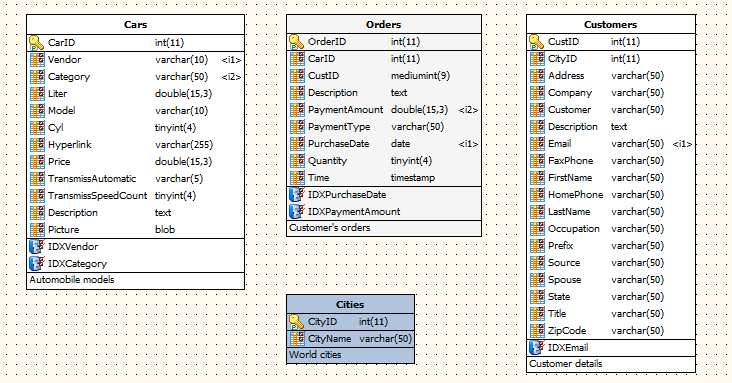Screen dimensions: 732x383
Task: Click the index icon for IDXEmail
Action: [x=537, y=348]
